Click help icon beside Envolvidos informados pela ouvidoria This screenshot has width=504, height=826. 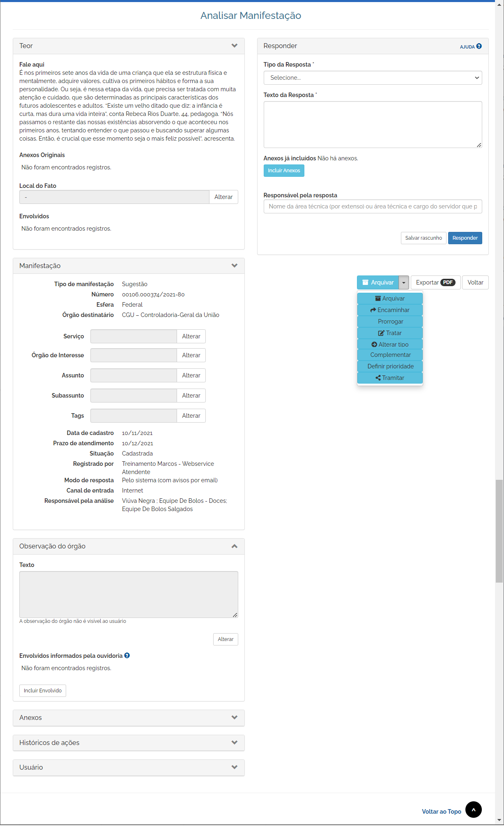(x=127, y=655)
